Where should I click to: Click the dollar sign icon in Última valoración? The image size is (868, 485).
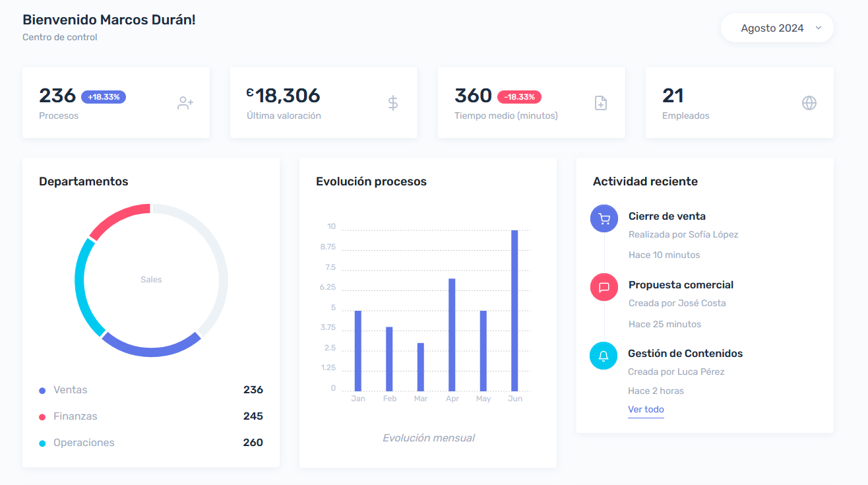392,103
